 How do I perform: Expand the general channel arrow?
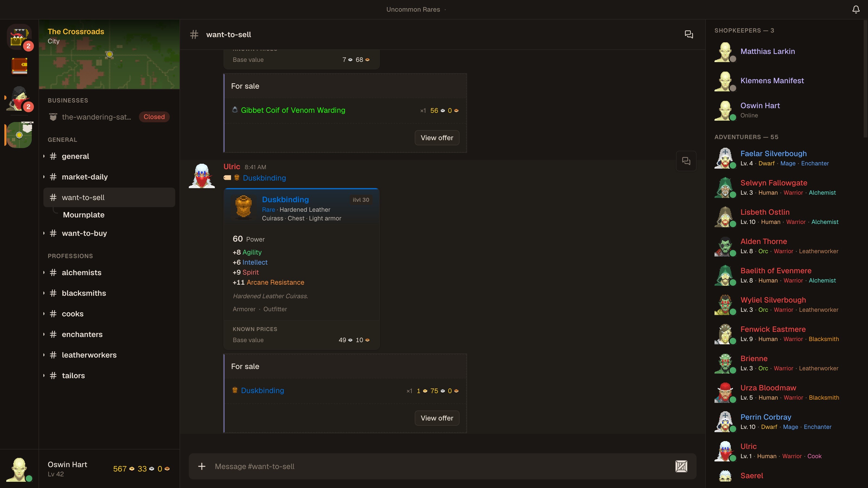pos(44,156)
